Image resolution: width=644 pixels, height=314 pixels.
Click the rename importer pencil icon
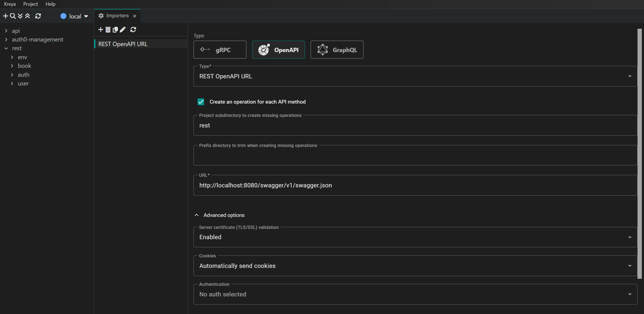123,30
